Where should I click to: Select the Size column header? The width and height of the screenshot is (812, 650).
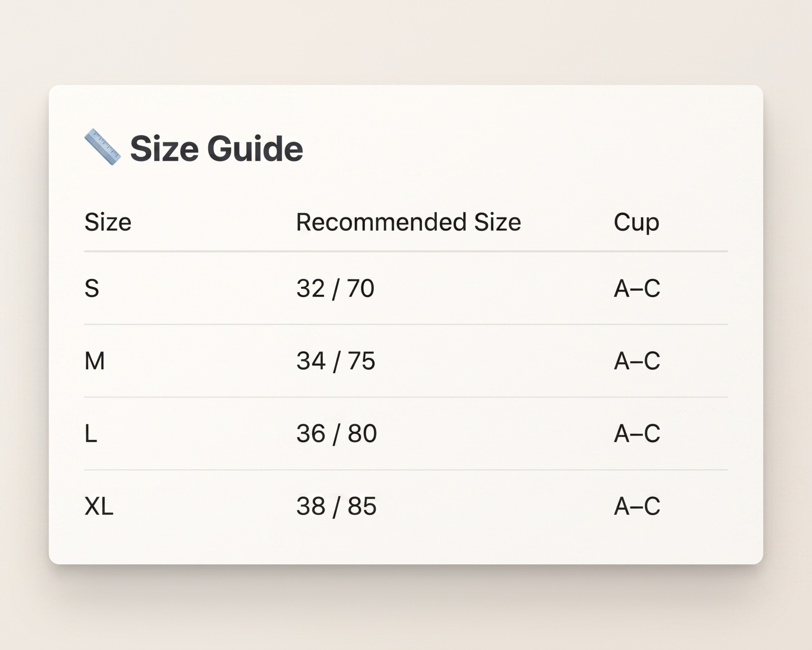point(108,222)
